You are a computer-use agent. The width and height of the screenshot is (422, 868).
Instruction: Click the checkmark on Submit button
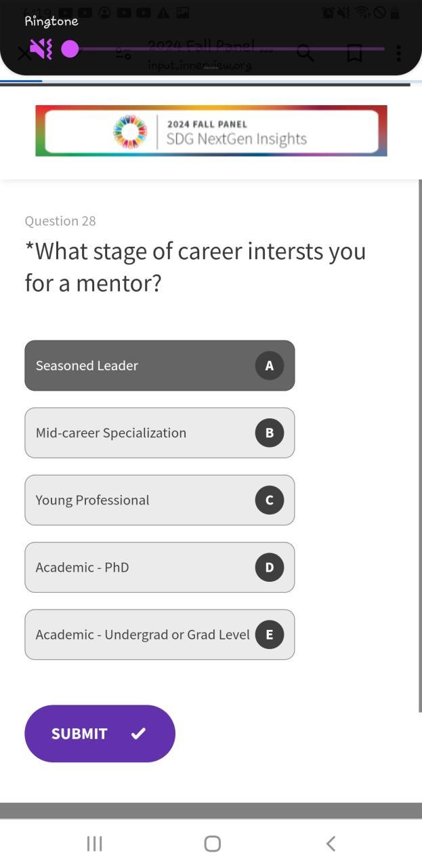pos(138,733)
